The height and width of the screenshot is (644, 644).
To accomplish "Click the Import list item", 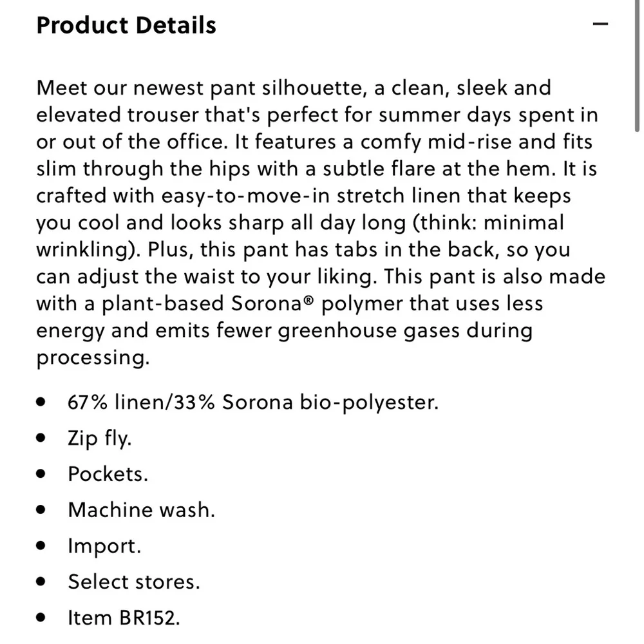I will click(104, 546).
